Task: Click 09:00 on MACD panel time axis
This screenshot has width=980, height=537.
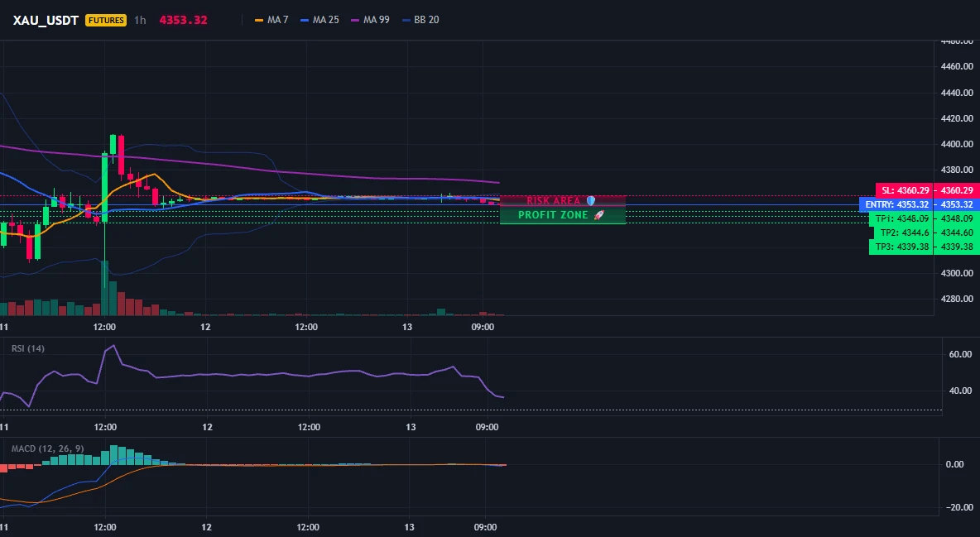Action: point(486,527)
